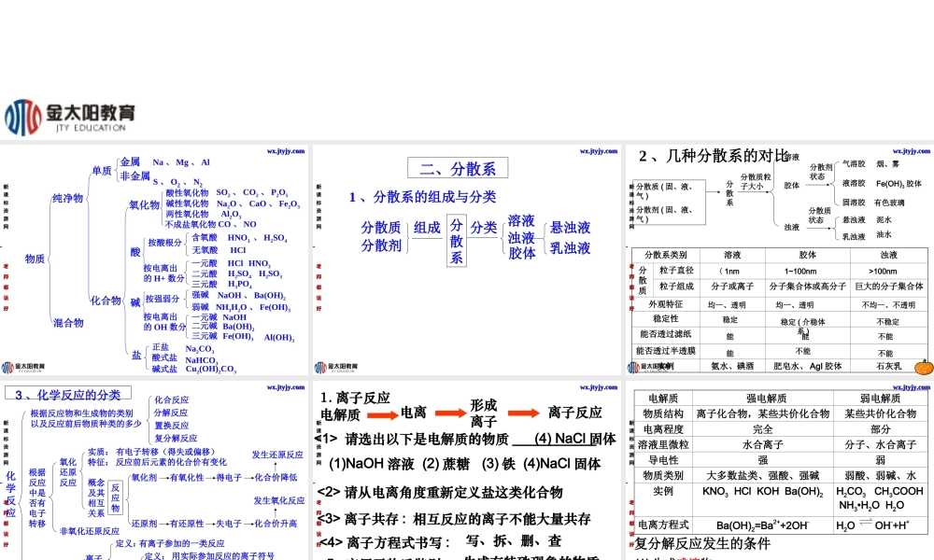Click the 大多数盐类、强酸、强碱 cell
934x560 pixels.
tap(763, 475)
